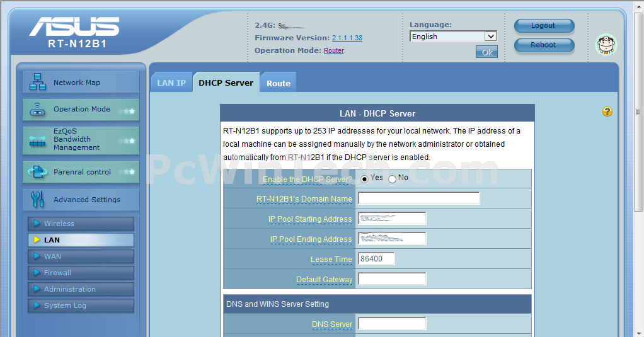Open firmware version 2.1.1.38 link

(x=347, y=38)
